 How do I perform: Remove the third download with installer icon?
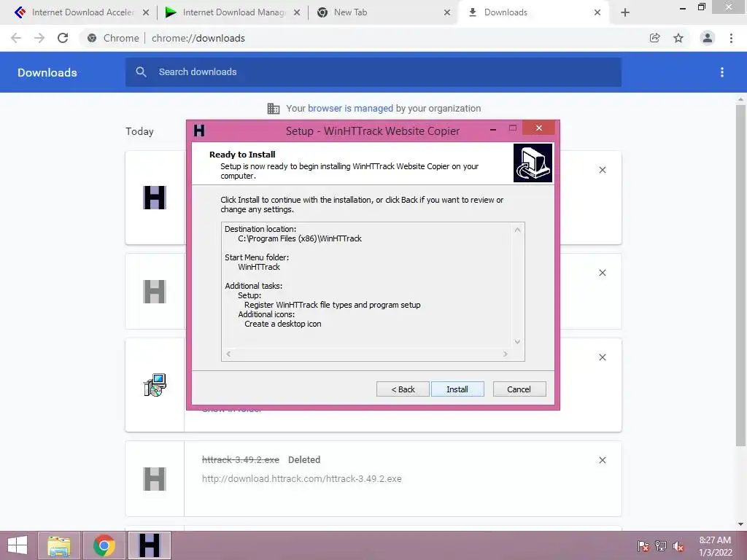click(x=602, y=357)
